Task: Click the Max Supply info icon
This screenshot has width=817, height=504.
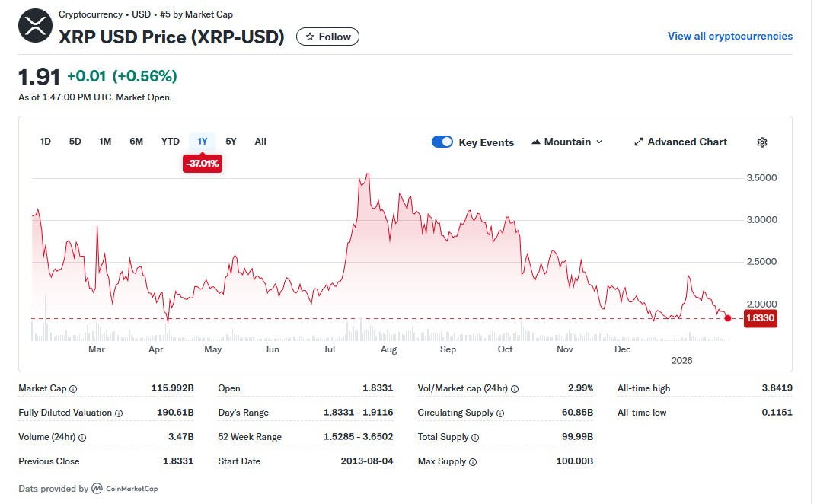Action: (473, 462)
